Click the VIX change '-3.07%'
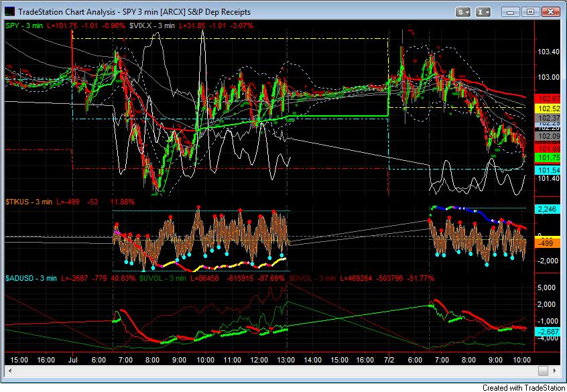The width and height of the screenshot is (567, 392). pyautogui.click(x=241, y=25)
